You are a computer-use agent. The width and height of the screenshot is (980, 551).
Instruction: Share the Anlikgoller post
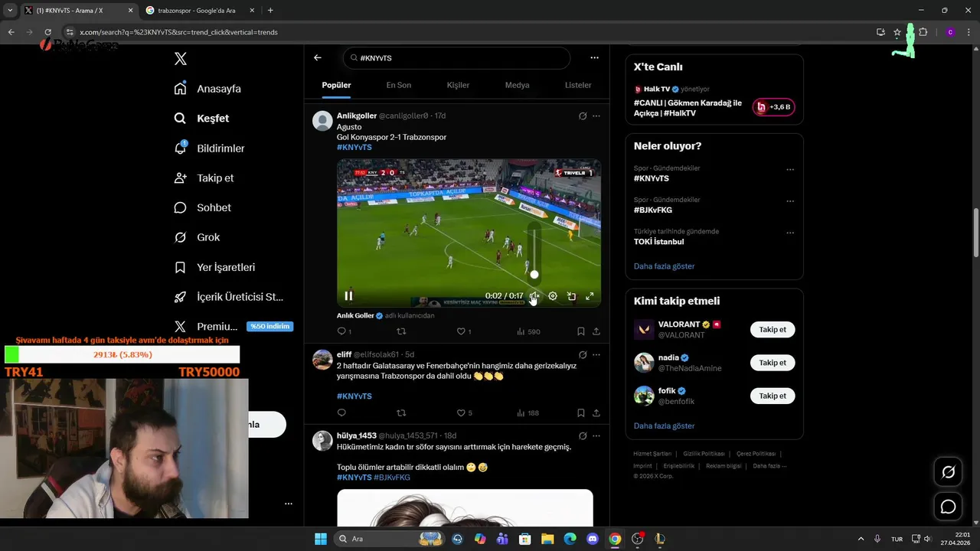click(596, 331)
